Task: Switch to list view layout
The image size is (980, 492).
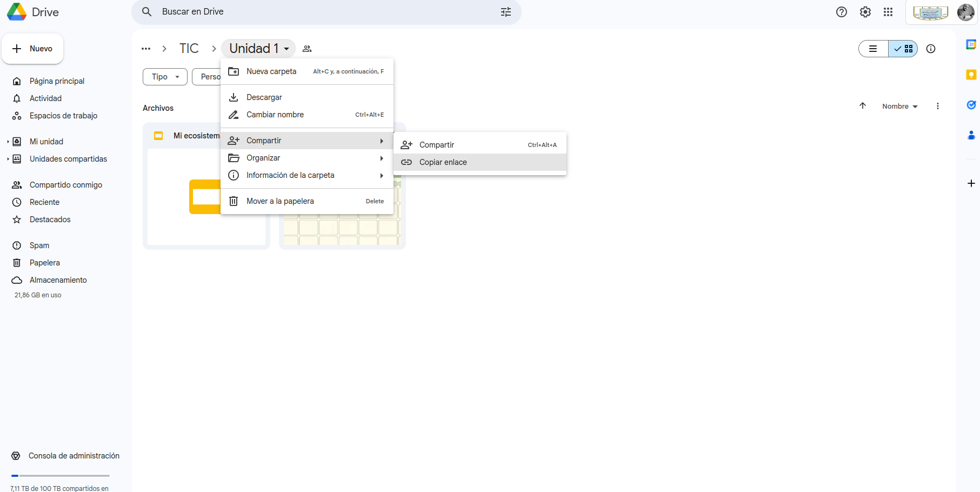Action: 873,49
